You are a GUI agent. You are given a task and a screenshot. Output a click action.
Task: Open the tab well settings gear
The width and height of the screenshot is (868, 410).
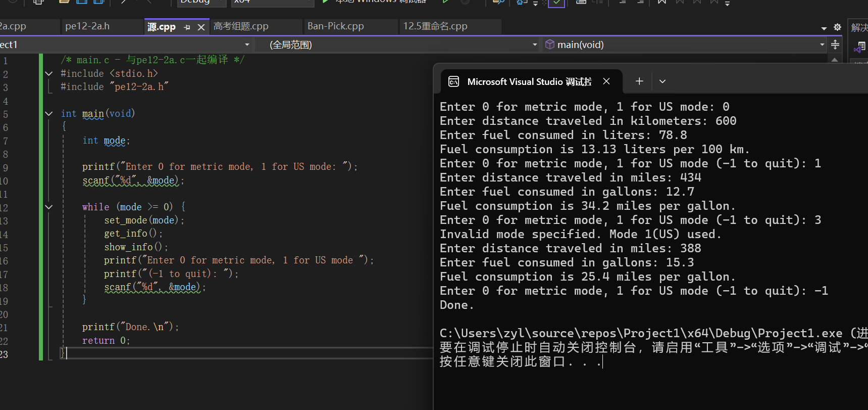[x=837, y=27]
